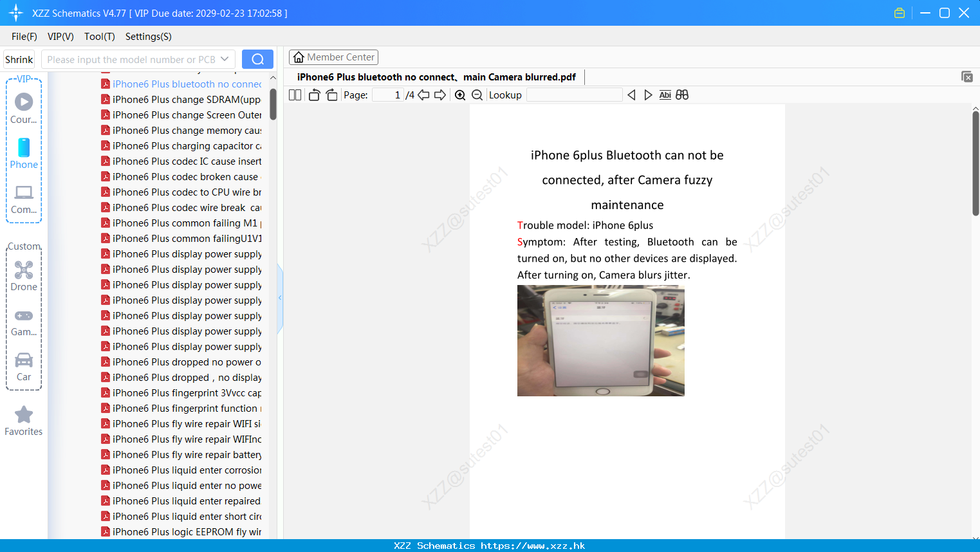This screenshot has height=552, width=980.
Task: Find next lookup match triangle
Action: point(648,95)
